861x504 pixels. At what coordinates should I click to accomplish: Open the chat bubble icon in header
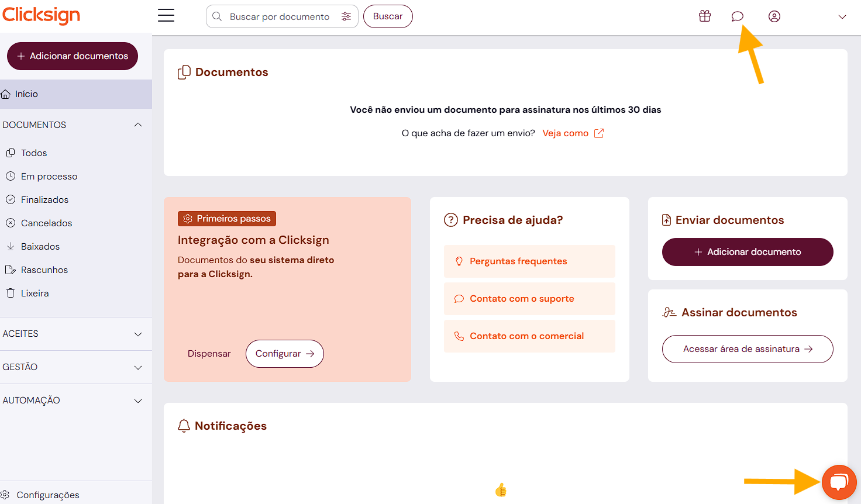point(738,16)
